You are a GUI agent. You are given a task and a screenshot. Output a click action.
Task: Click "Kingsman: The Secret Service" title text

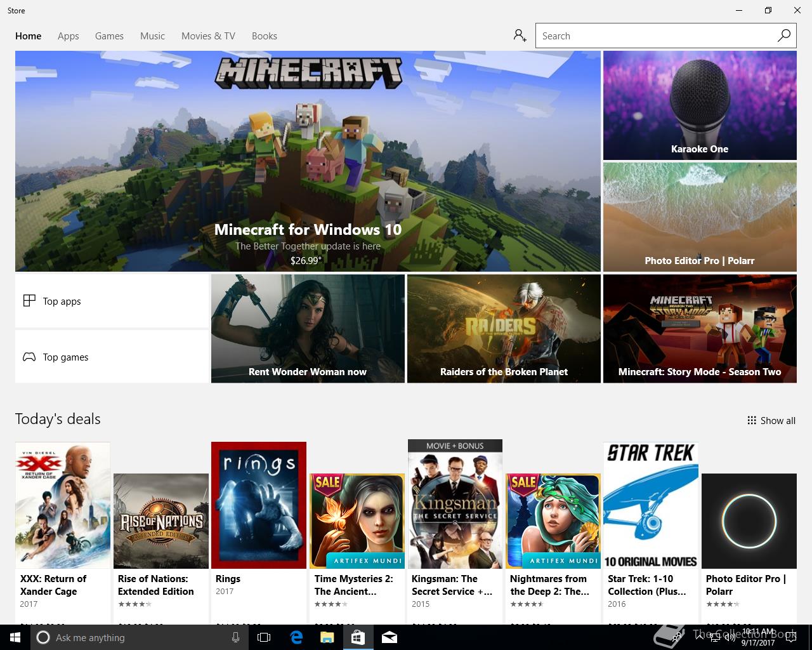coord(452,585)
